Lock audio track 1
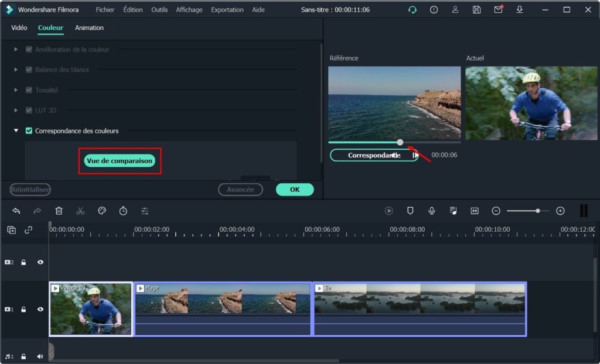 (x=23, y=356)
